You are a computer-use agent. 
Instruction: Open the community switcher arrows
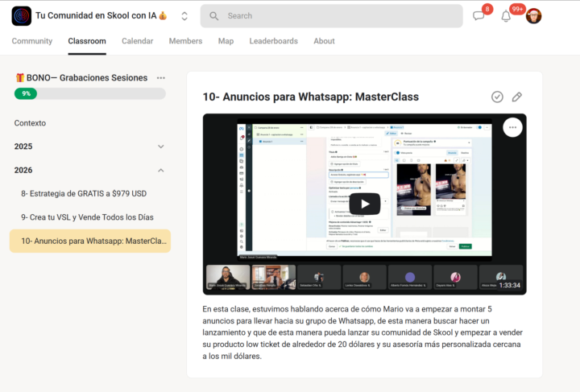point(184,16)
